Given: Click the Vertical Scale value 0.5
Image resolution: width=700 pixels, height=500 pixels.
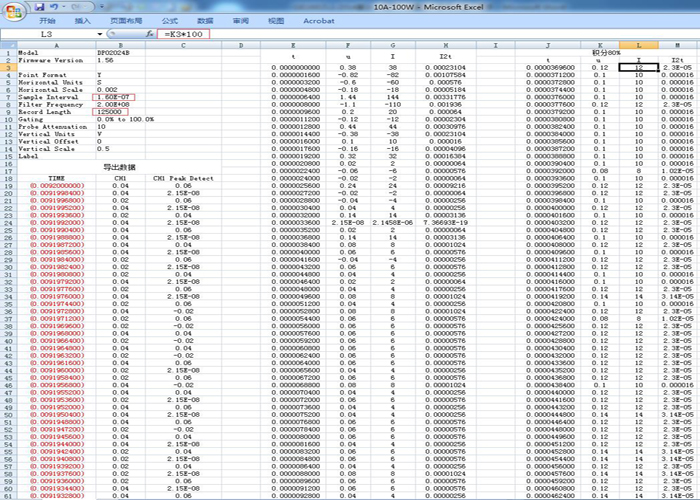Looking at the screenshot, I should pyautogui.click(x=121, y=149).
